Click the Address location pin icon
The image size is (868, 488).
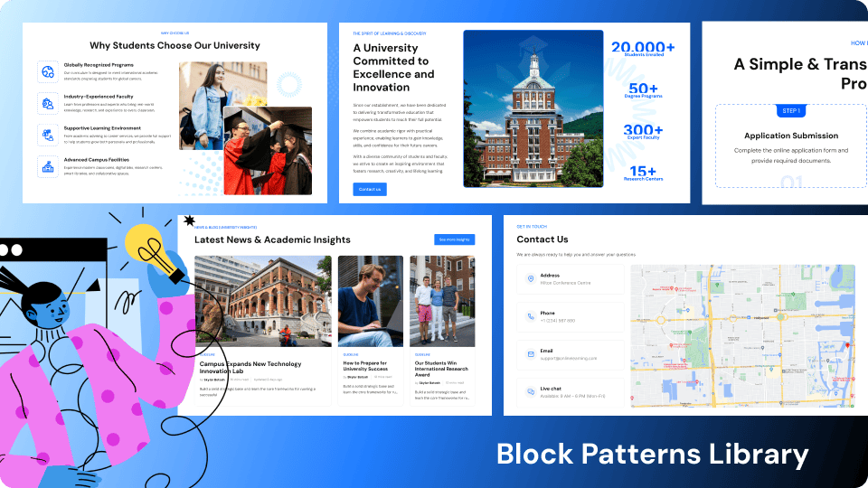coord(530,279)
